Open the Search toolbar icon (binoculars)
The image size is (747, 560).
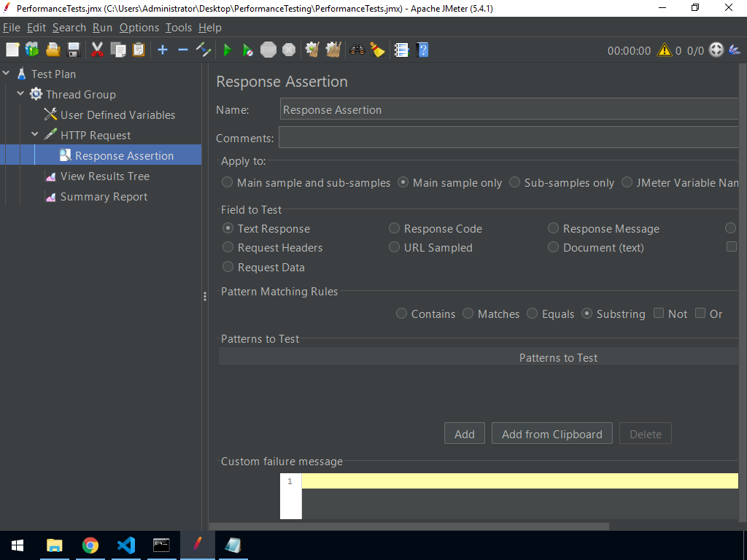click(x=357, y=50)
